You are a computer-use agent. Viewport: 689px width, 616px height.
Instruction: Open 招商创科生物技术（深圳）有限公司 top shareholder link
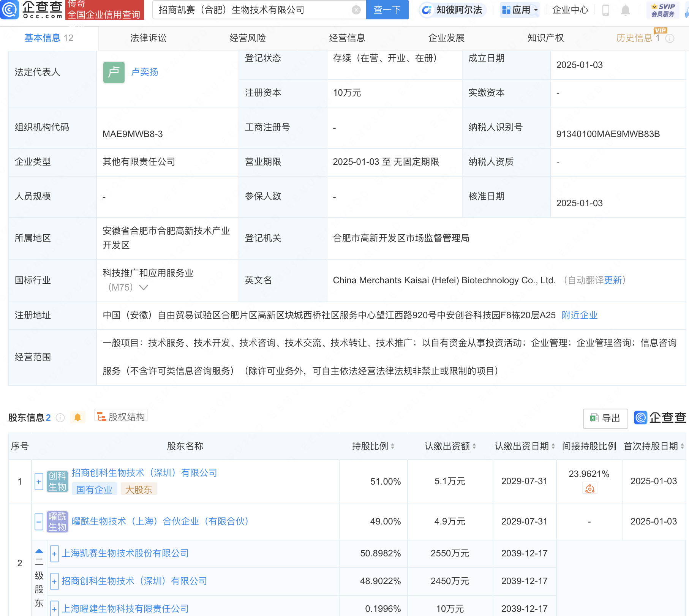coord(144,473)
